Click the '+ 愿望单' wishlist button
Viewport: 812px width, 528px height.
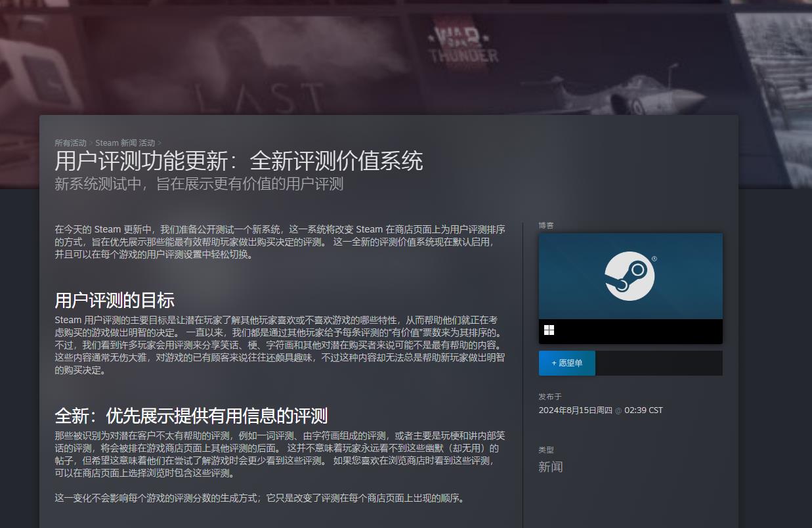567,363
